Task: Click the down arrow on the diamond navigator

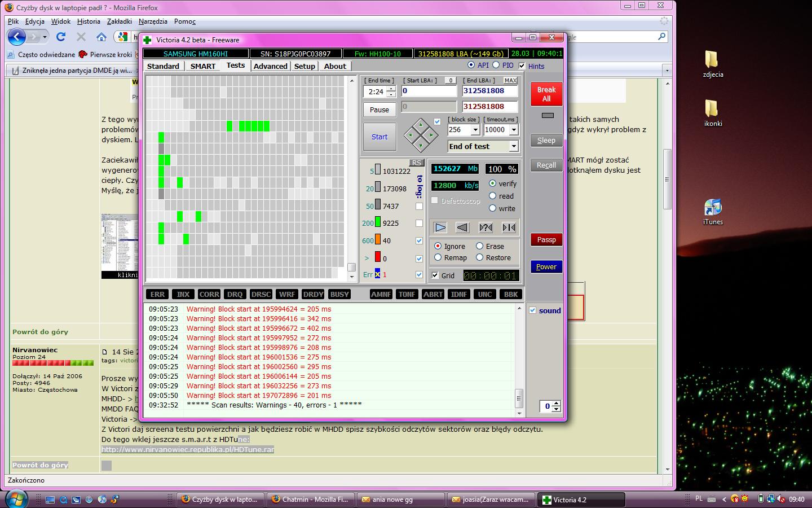Action: [421, 146]
